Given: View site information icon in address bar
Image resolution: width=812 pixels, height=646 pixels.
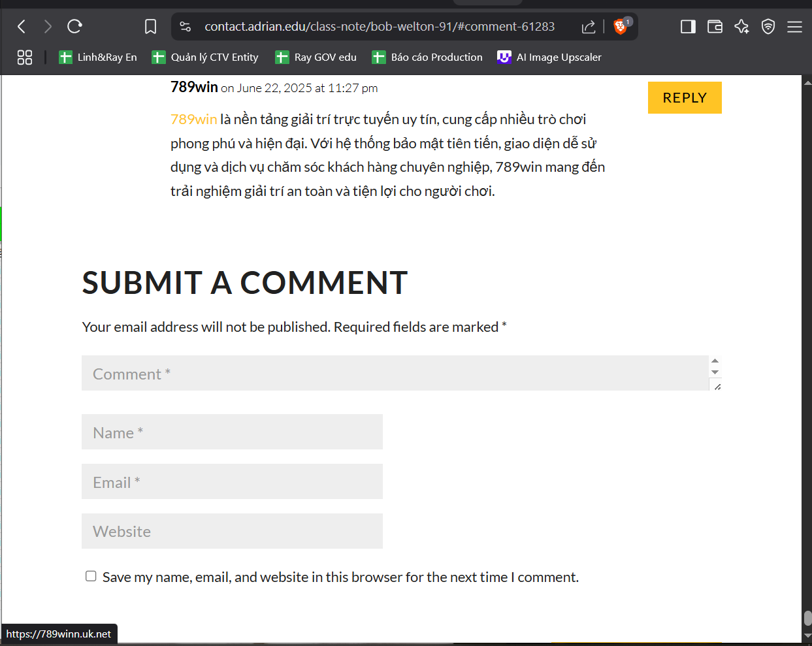Looking at the screenshot, I should click(186, 26).
